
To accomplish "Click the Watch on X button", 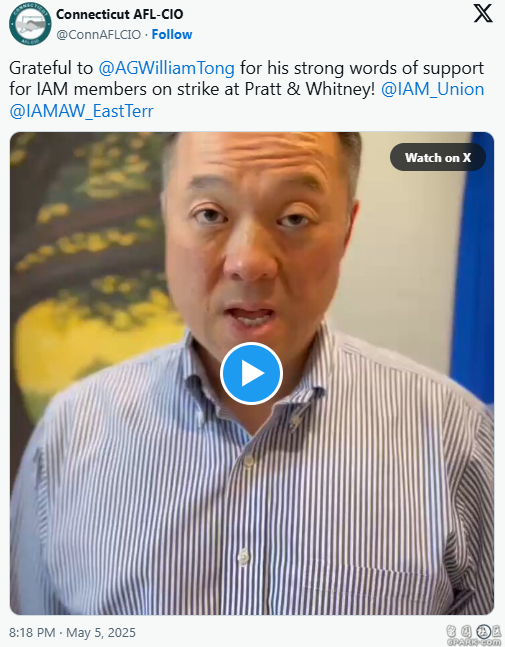I will coord(438,157).
